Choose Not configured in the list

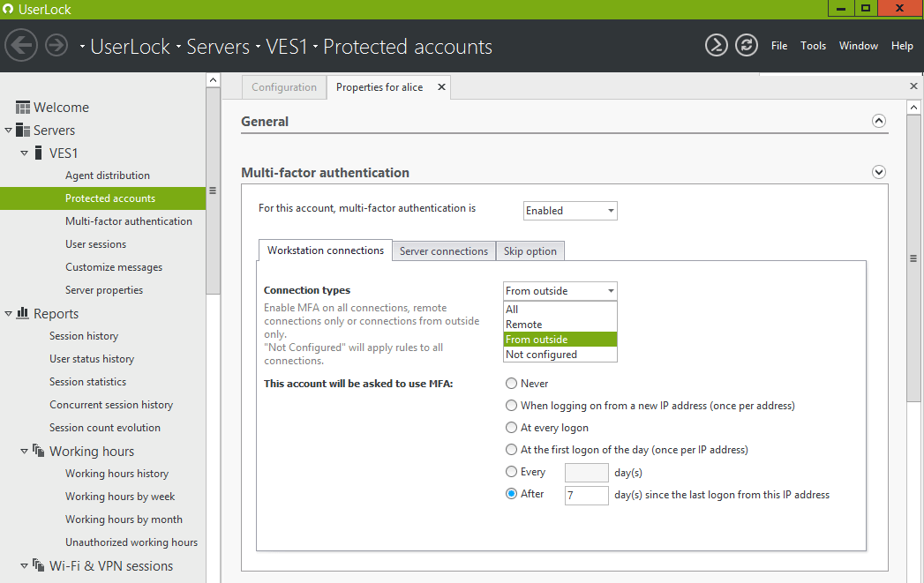[x=560, y=355]
